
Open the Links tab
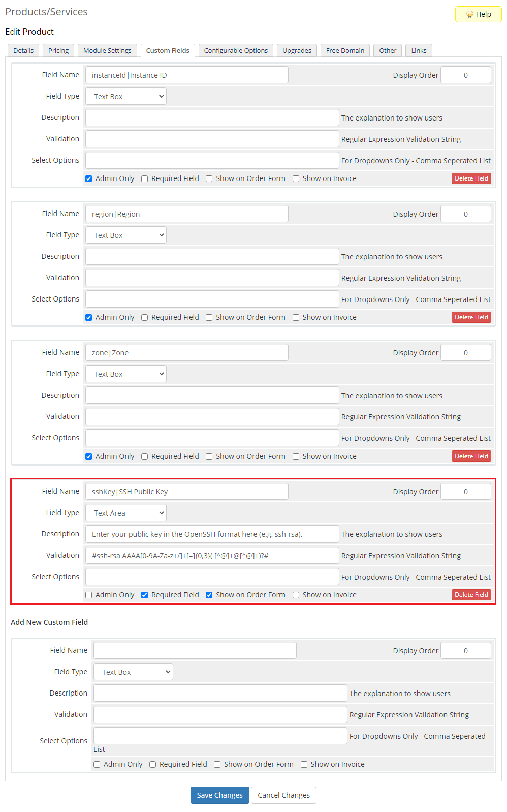coord(419,50)
